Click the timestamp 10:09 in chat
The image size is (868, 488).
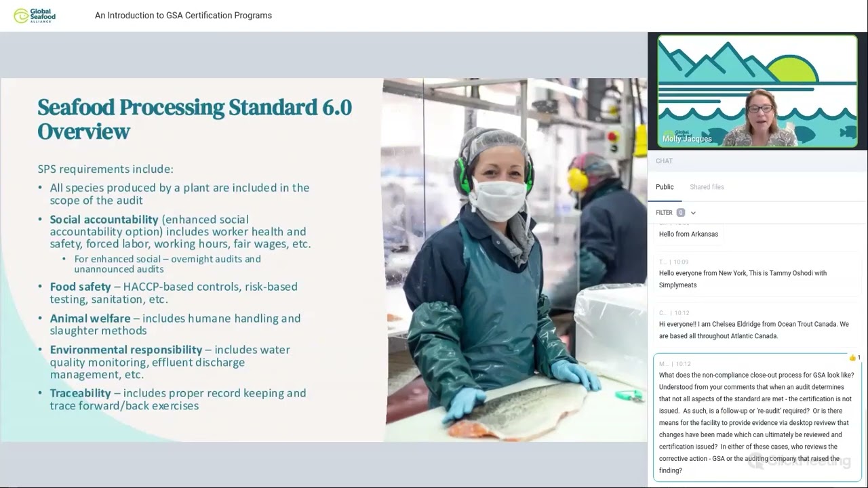pyautogui.click(x=681, y=262)
